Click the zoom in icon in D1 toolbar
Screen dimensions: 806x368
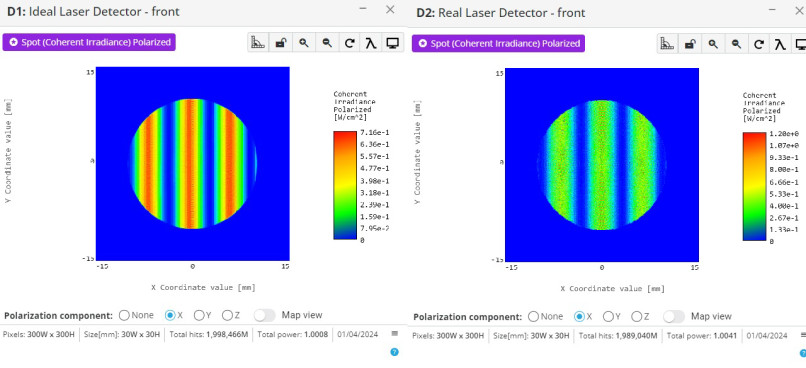click(304, 43)
